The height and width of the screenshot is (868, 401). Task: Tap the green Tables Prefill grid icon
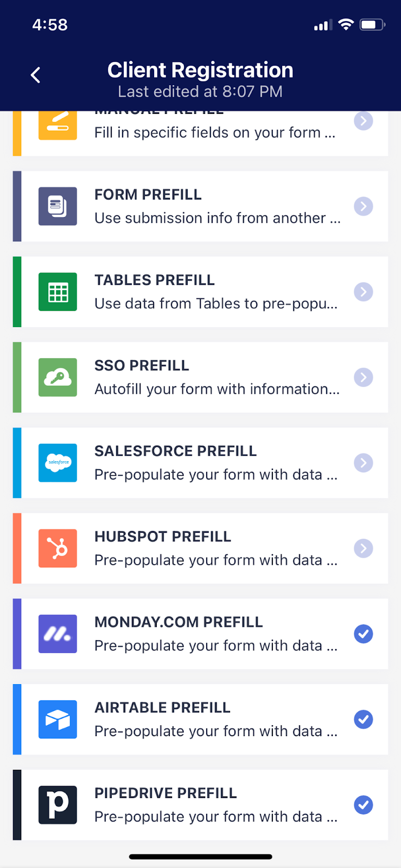point(58,292)
